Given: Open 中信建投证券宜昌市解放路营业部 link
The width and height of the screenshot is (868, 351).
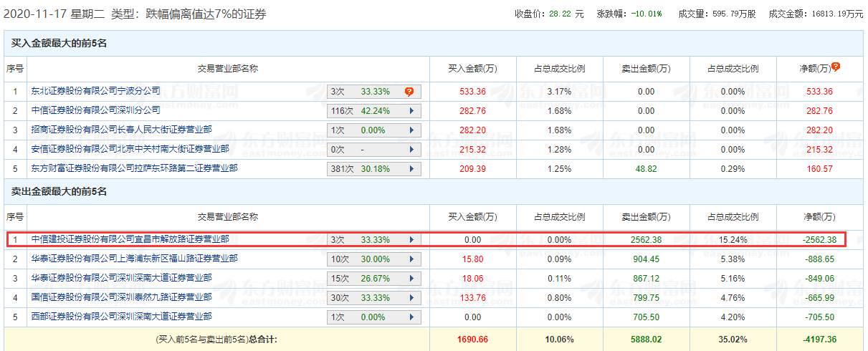Looking at the screenshot, I should click(130, 239).
